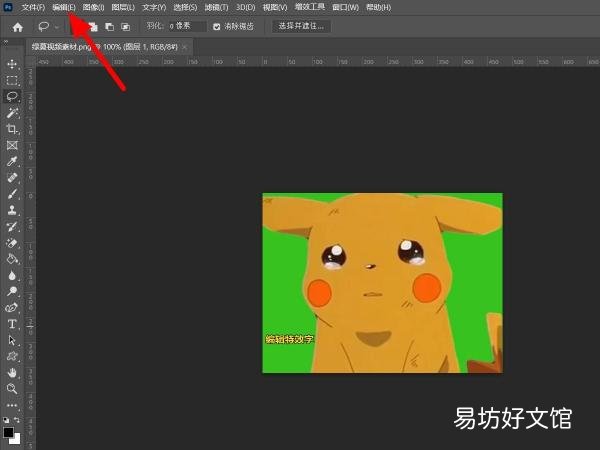Screen dimensions: 600x450
Task: Click the Photoshop logo icon
Action: tap(8, 7)
